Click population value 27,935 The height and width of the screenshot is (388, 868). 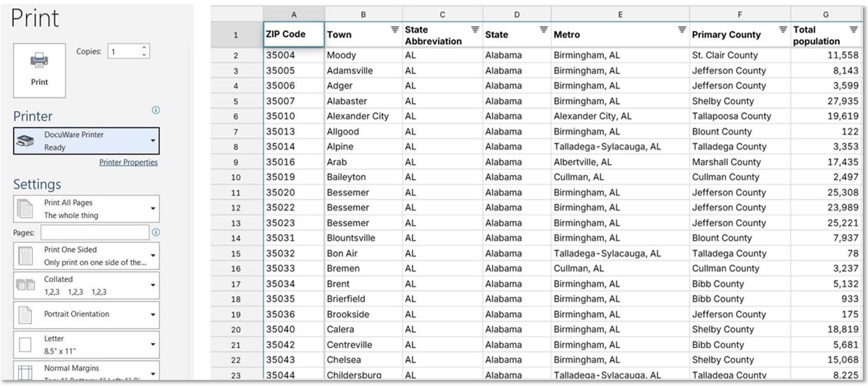point(826,101)
